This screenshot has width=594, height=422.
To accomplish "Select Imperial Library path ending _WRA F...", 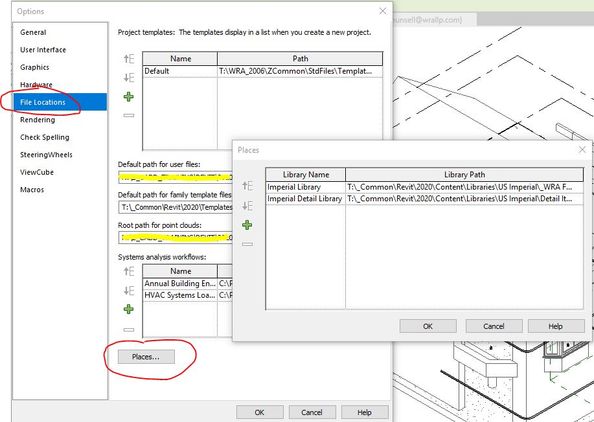I will click(x=464, y=187).
